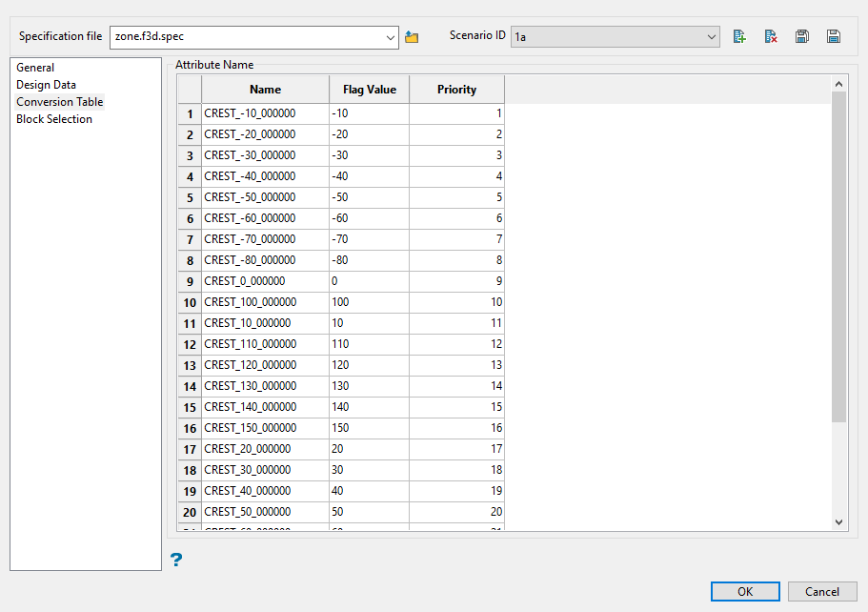868x612 pixels.
Task: Click the rightmost save-as disk icon
Action: pos(834,37)
